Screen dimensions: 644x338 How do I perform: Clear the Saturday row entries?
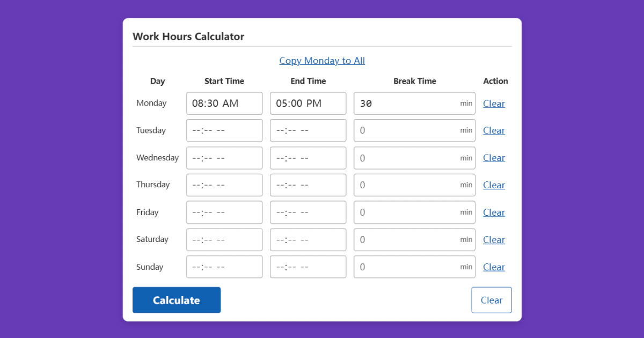(494, 239)
